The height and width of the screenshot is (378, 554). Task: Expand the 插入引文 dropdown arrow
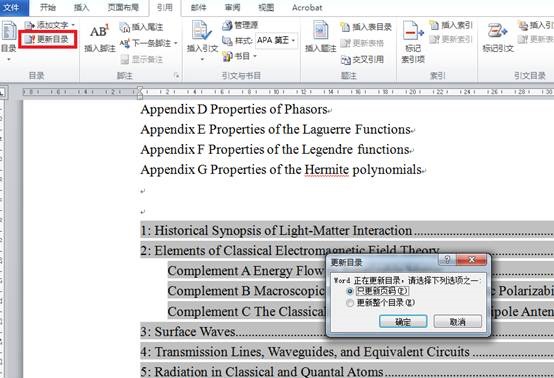pyautogui.click(x=202, y=59)
